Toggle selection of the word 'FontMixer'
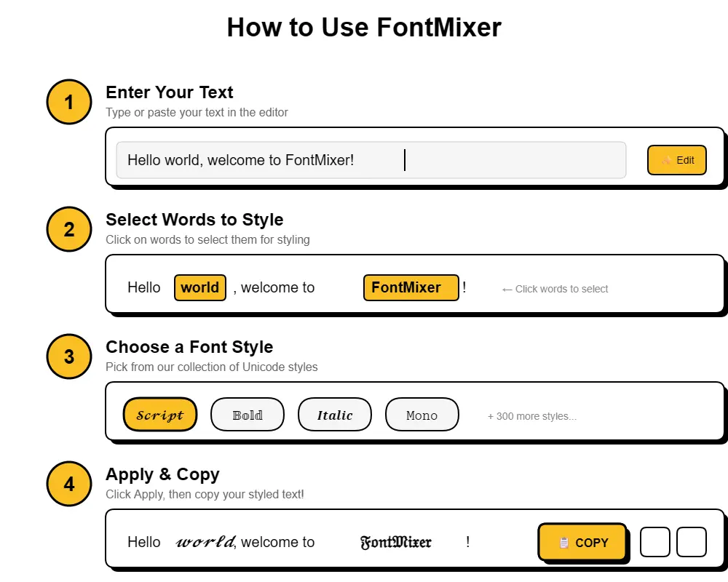The width and height of the screenshot is (728, 582). click(411, 287)
